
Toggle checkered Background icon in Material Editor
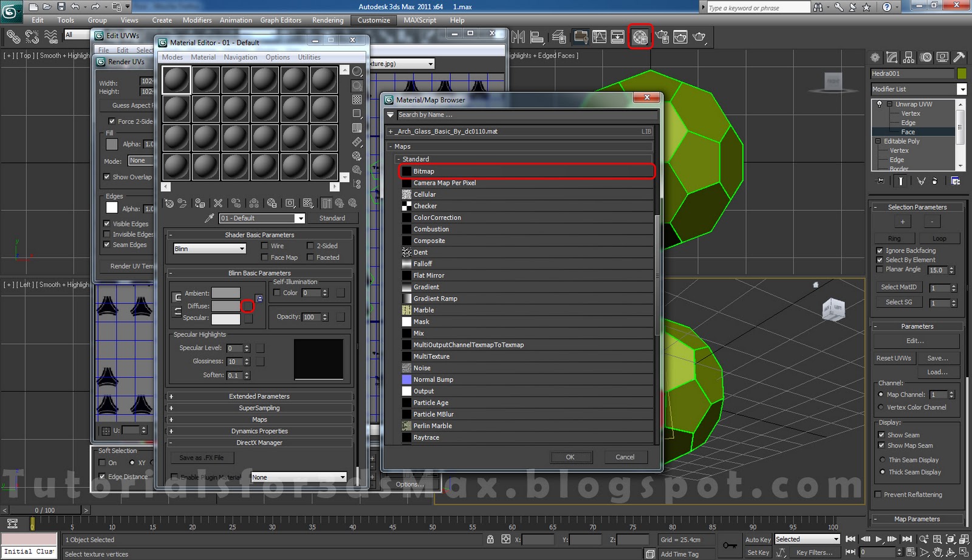coord(357,100)
